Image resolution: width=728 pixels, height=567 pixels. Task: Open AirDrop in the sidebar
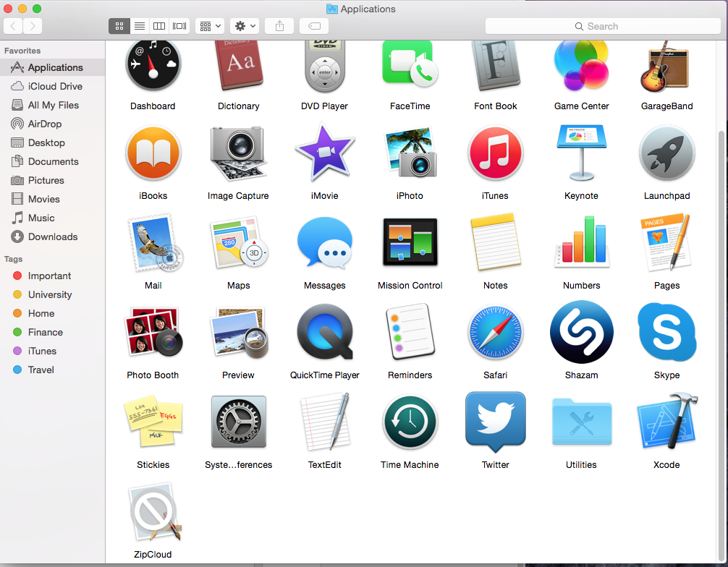coord(52,124)
